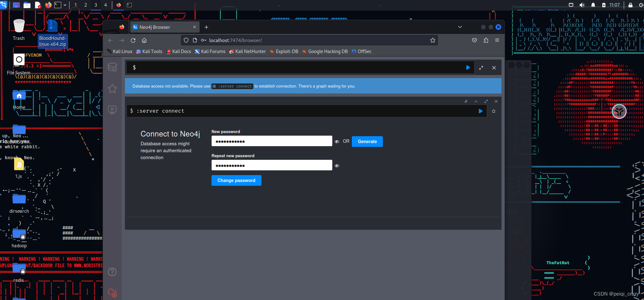644x300 pixels.
Task: Open a new Firefox tab
Action: point(206,27)
